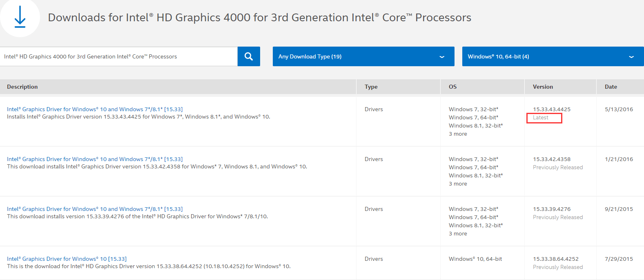
Task: Click the OS column header
Action: pos(452,87)
